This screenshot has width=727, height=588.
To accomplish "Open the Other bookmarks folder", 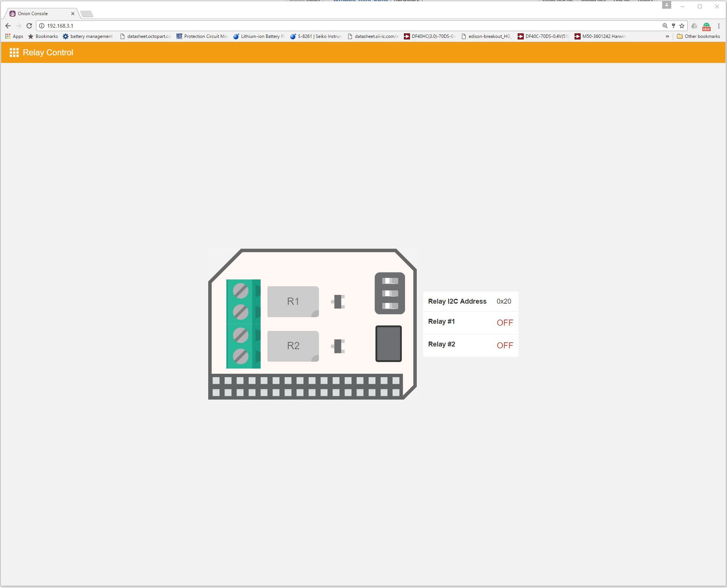I will coord(699,36).
